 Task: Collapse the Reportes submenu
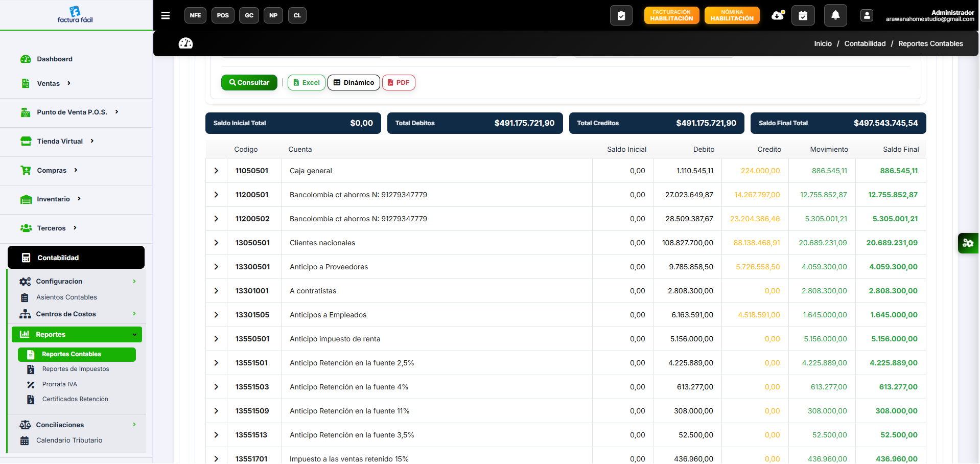(x=77, y=334)
